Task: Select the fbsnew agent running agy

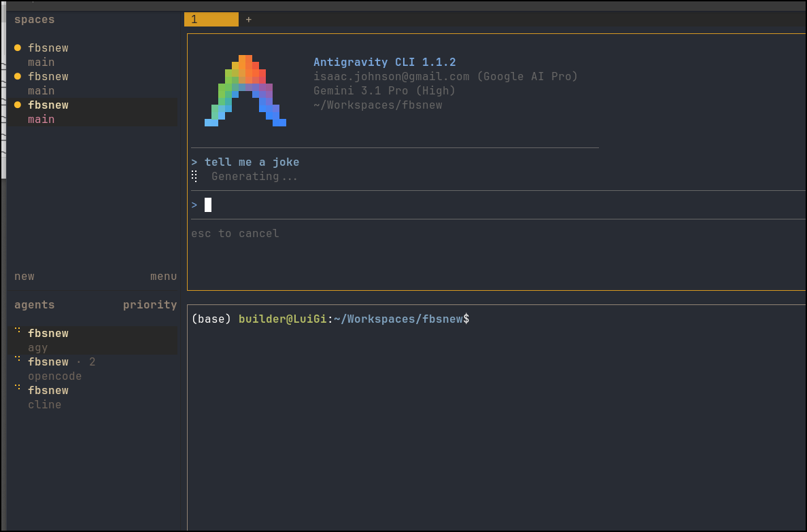Action: tap(92, 340)
